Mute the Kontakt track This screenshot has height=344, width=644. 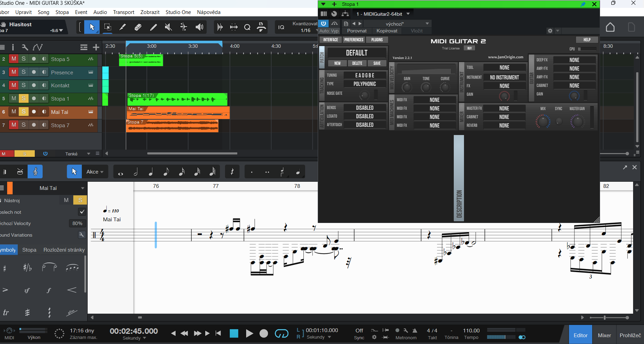(x=14, y=85)
